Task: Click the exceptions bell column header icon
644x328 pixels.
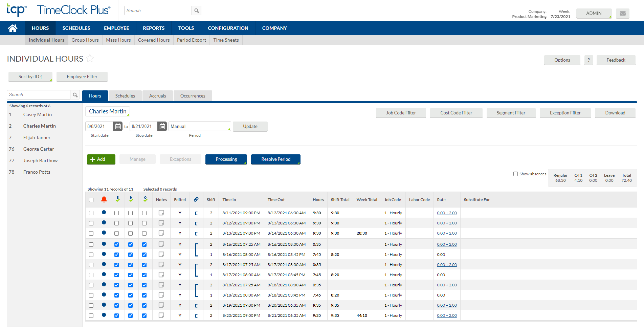Action: [104, 199]
